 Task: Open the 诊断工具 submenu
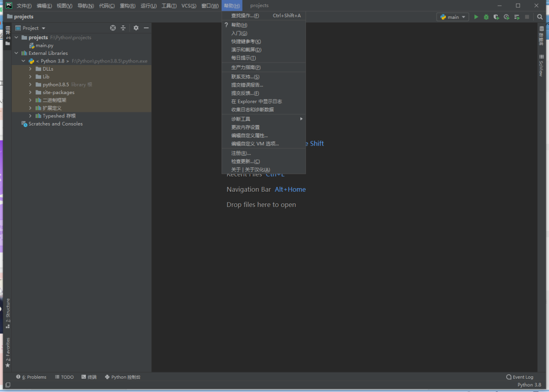264,119
